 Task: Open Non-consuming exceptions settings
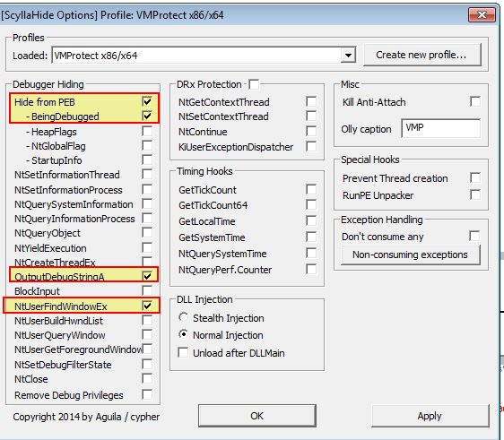pyautogui.click(x=411, y=255)
